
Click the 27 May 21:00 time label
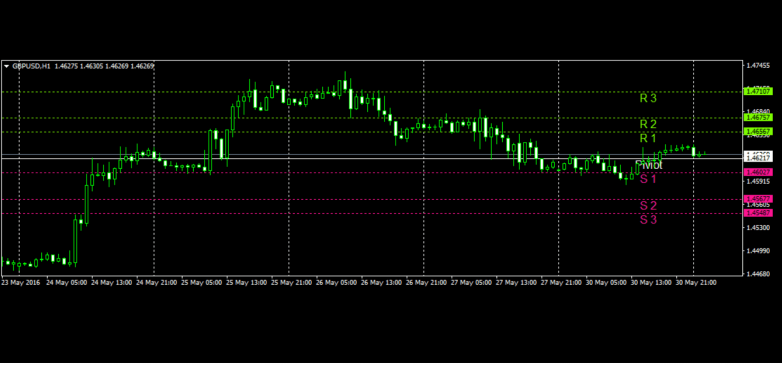point(561,283)
